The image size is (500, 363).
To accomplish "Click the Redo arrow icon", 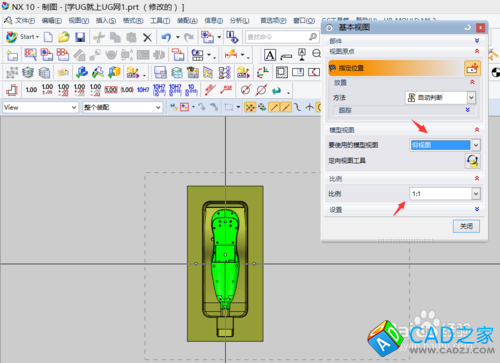I will point(189,37).
